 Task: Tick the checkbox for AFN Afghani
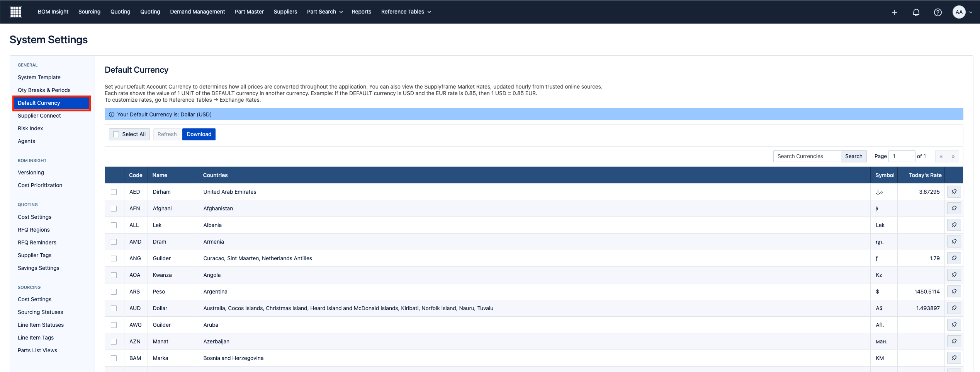(x=114, y=209)
